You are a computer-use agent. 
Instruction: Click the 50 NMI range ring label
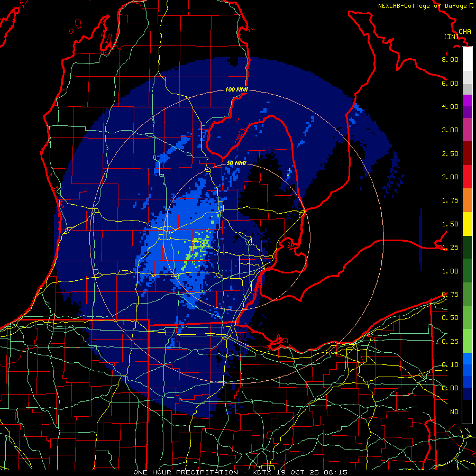(236, 163)
